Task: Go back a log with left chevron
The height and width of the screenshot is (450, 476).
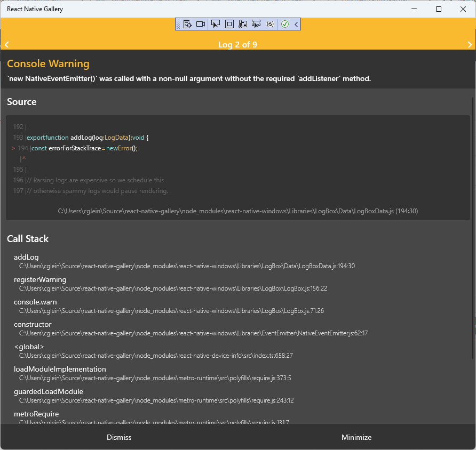Action: click(6, 45)
